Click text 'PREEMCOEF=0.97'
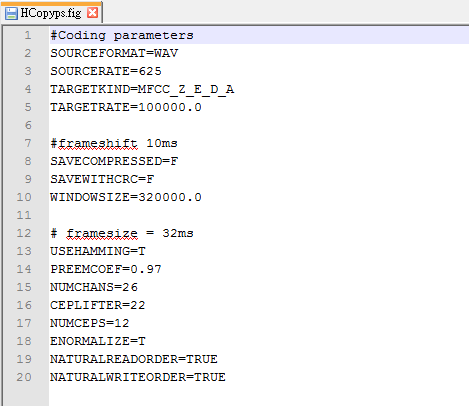Screen dimensions: 469x406 (106, 269)
